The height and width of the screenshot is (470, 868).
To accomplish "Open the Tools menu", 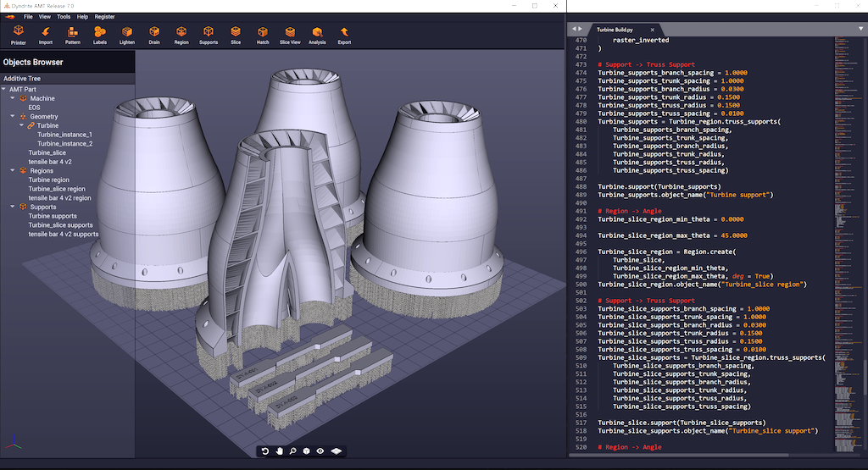I will [64, 16].
